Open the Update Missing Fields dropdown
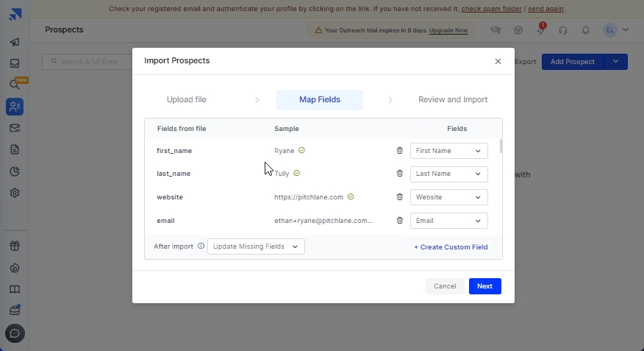Image resolution: width=644 pixels, height=351 pixels. coord(256,247)
